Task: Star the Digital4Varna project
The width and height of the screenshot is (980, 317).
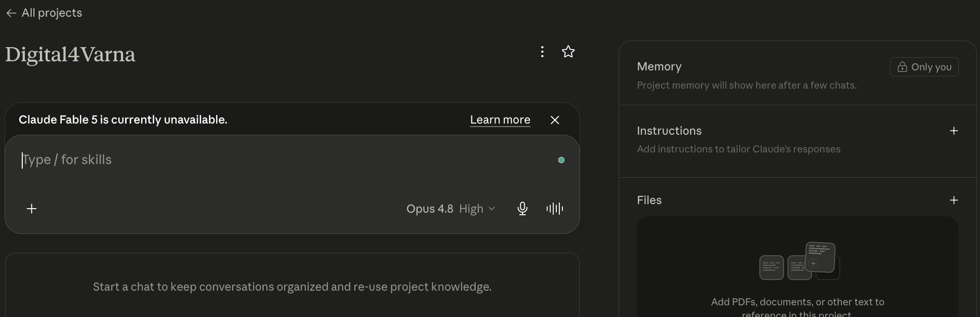Action: [x=568, y=52]
